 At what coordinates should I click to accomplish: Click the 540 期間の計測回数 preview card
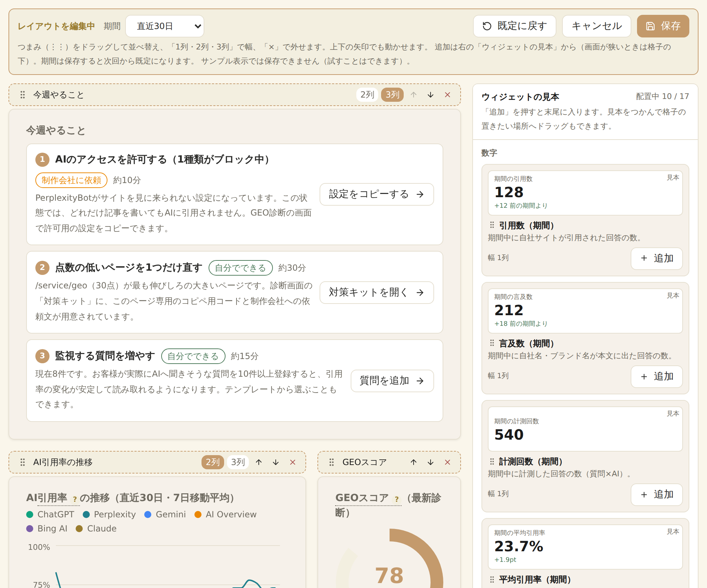click(585, 429)
